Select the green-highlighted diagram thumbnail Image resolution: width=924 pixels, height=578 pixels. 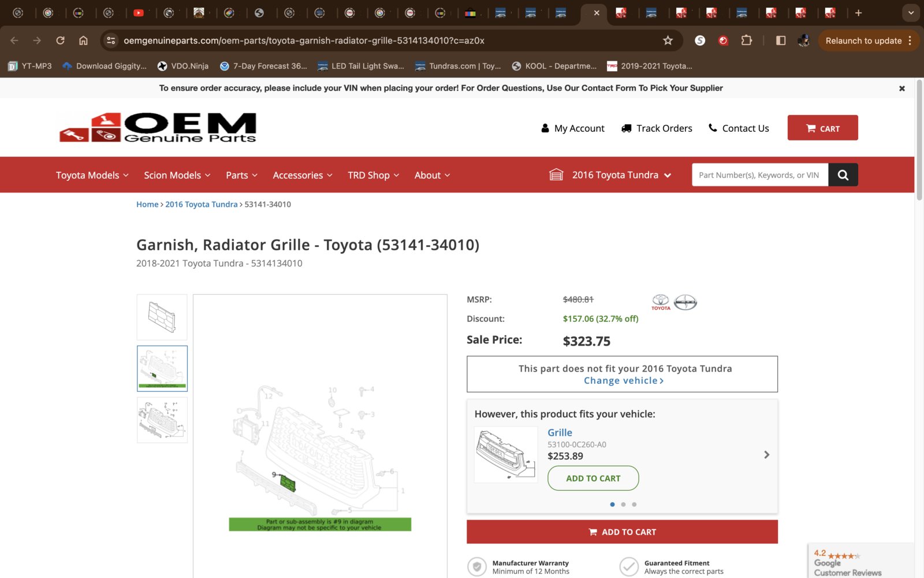pyautogui.click(x=162, y=369)
